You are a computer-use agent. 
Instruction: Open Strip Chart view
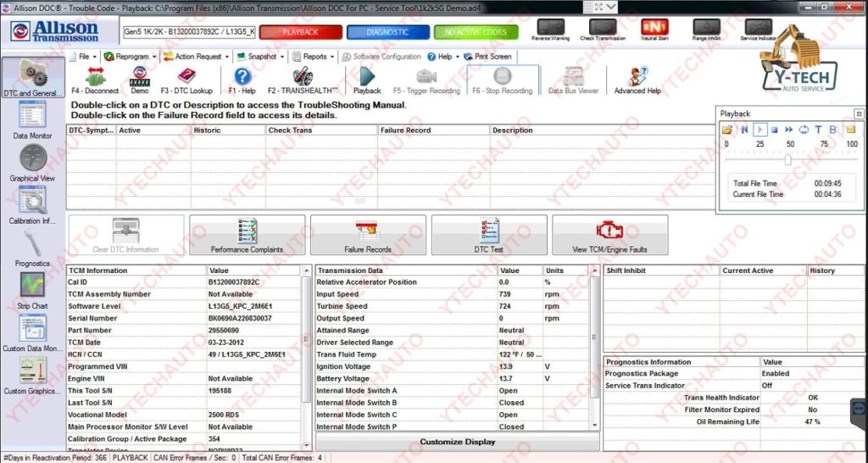click(33, 290)
